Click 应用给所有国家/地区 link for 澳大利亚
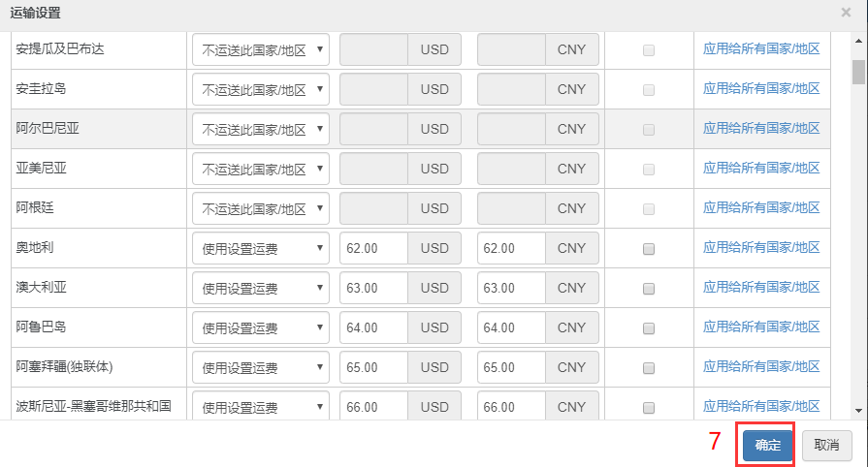Image resolution: width=868 pixels, height=467 pixels. (761, 287)
